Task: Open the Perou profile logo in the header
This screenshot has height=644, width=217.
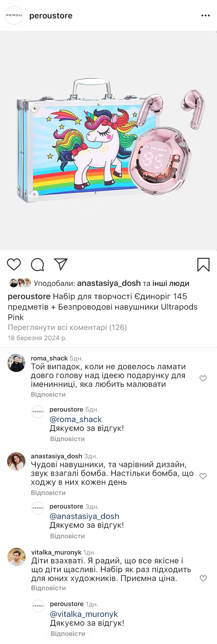Action: (14, 16)
